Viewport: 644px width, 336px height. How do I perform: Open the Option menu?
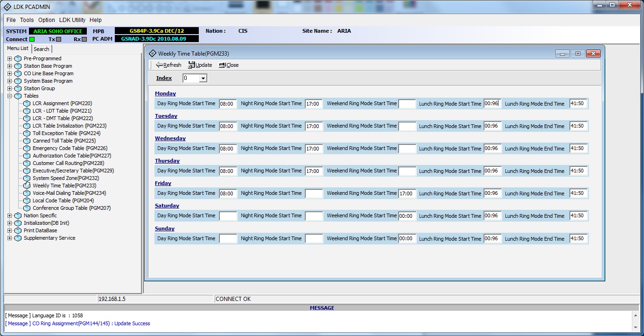pyautogui.click(x=47, y=20)
